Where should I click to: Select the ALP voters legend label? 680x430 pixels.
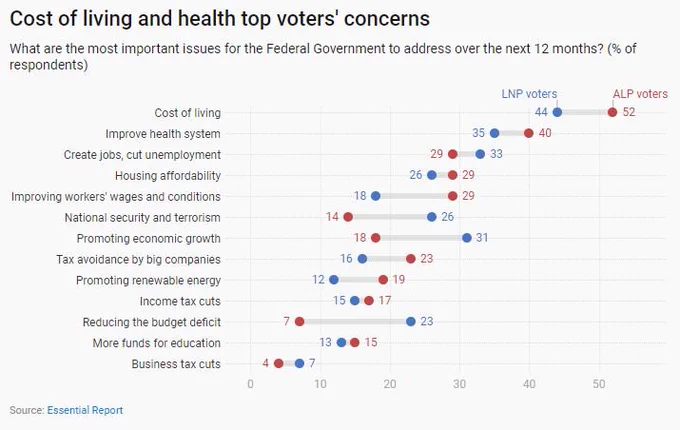click(640, 94)
